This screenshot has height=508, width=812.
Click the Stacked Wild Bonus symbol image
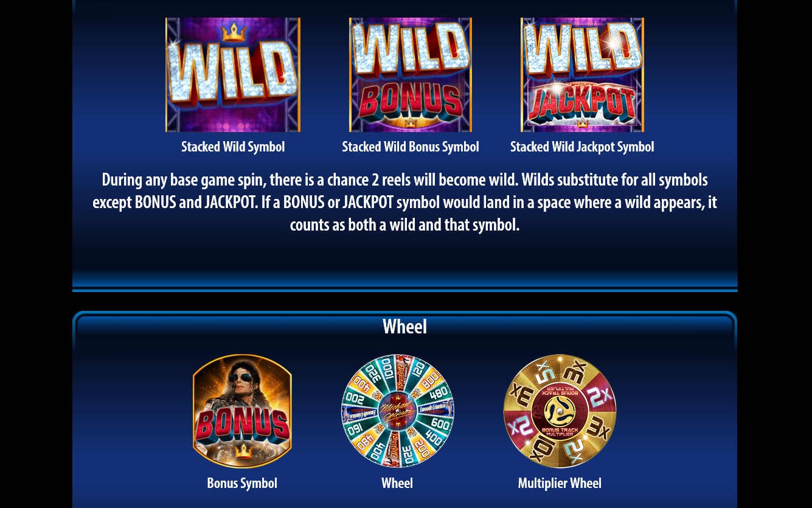411,75
